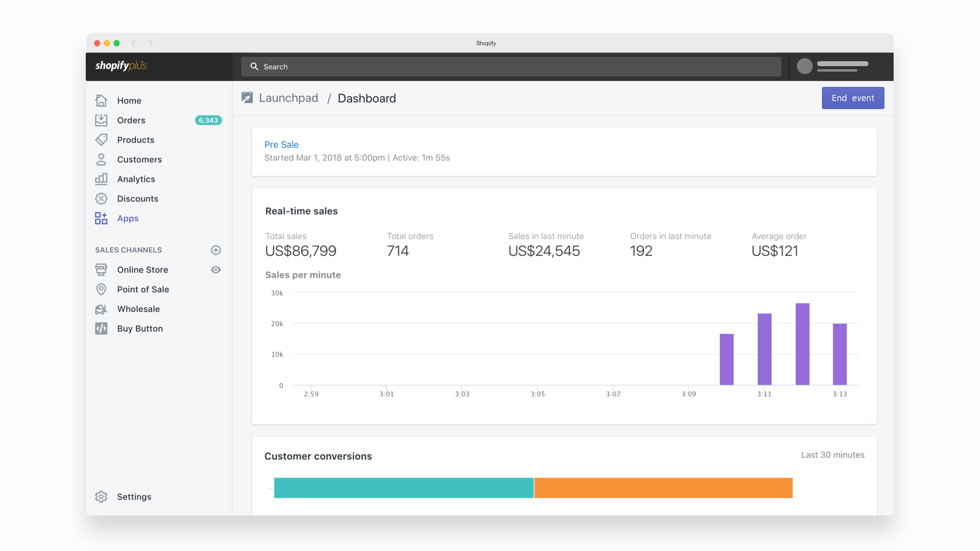The width and height of the screenshot is (980, 551).
Task: Open Orders using its package icon
Action: (x=101, y=120)
